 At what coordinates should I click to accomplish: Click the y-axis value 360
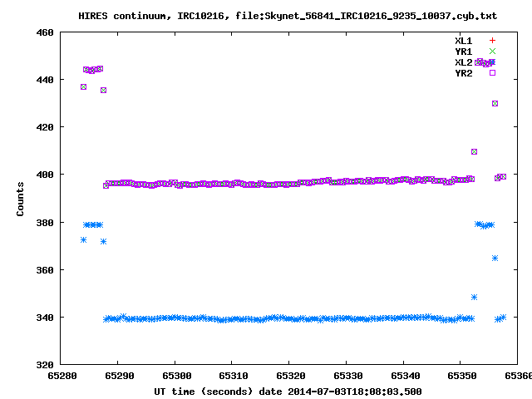45,270
